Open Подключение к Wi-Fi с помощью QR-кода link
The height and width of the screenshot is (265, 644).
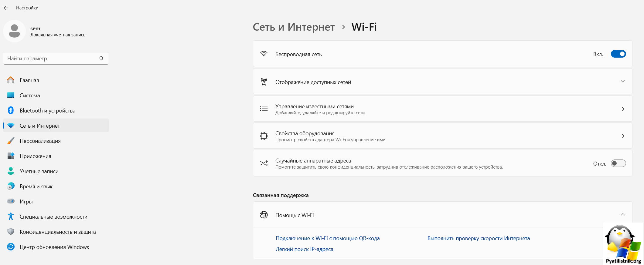click(x=328, y=238)
